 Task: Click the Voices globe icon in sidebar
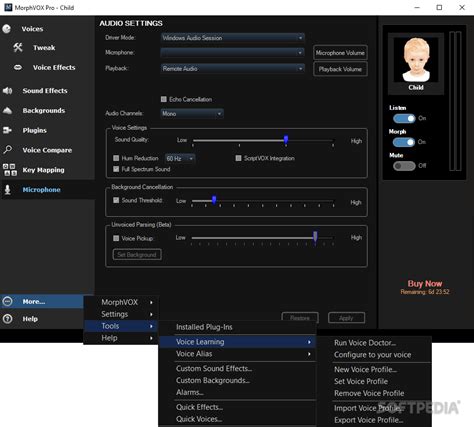(7, 29)
